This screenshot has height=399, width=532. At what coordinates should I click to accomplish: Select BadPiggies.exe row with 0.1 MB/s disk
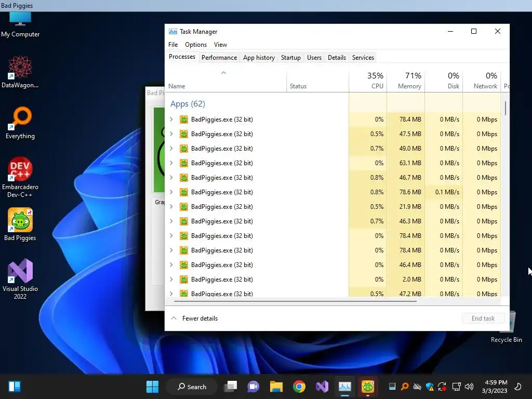(x=332, y=192)
